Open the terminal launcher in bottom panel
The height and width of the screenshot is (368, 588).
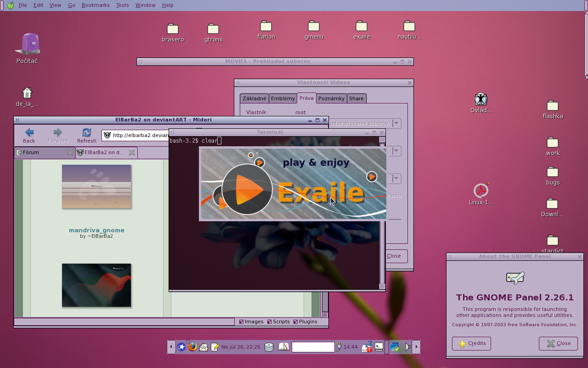pos(379,347)
